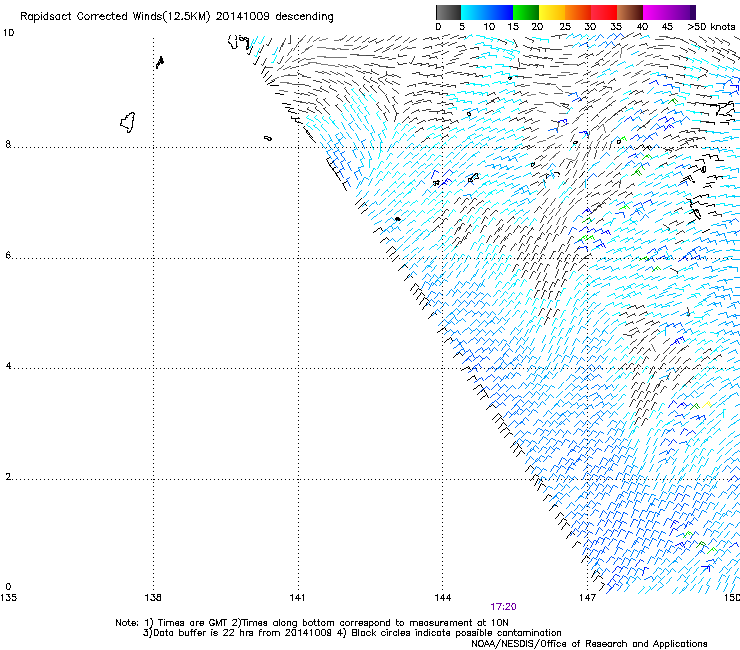
Task: Click the legend tick label "40"
Action: pos(642,27)
